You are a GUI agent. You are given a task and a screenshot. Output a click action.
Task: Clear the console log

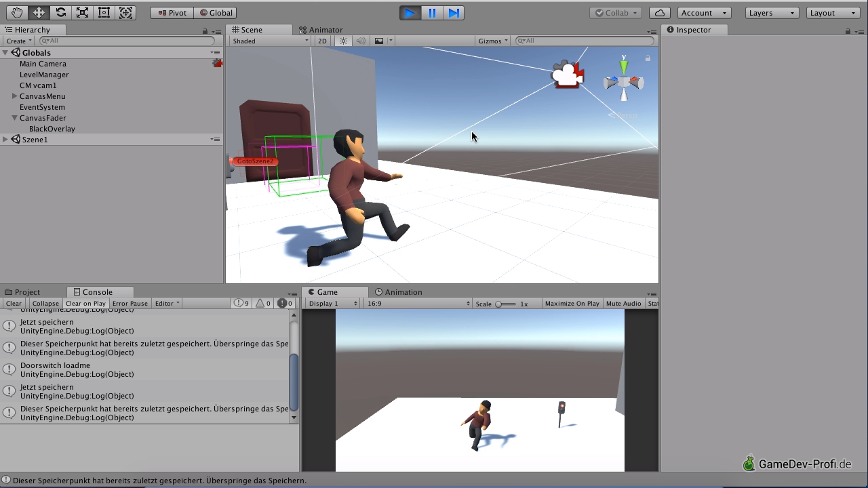14,304
